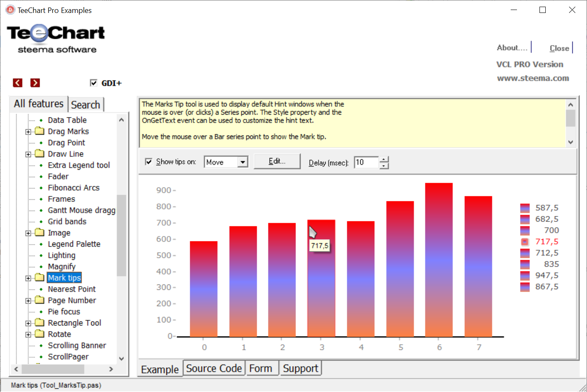Image resolution: width=587 pixels, height=392 pixels.
Task: Click the Mark tips folder icon
Action: pyautogui.click(x=40, y=278)
